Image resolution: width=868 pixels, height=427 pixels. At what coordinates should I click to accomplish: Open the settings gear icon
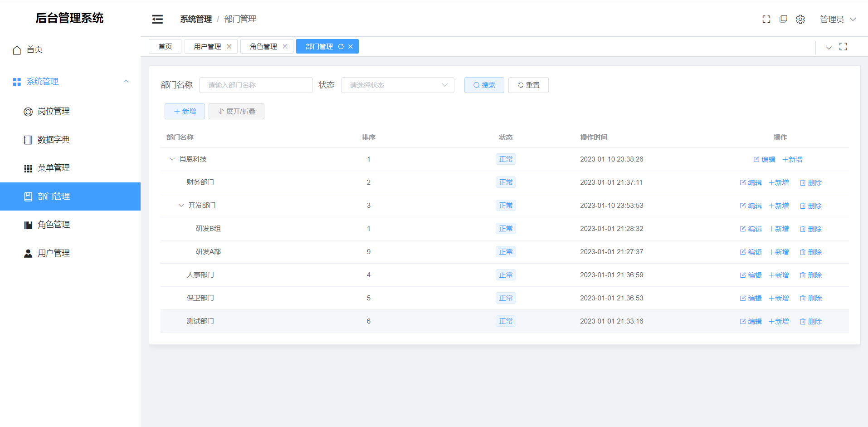800,19
